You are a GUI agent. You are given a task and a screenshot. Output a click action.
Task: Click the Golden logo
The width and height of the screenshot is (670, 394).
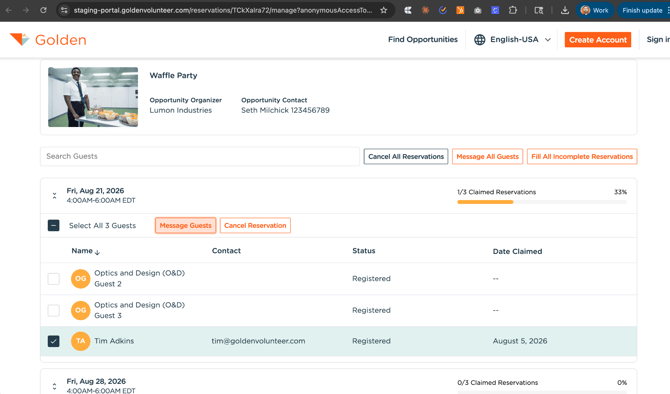point(48,40)
